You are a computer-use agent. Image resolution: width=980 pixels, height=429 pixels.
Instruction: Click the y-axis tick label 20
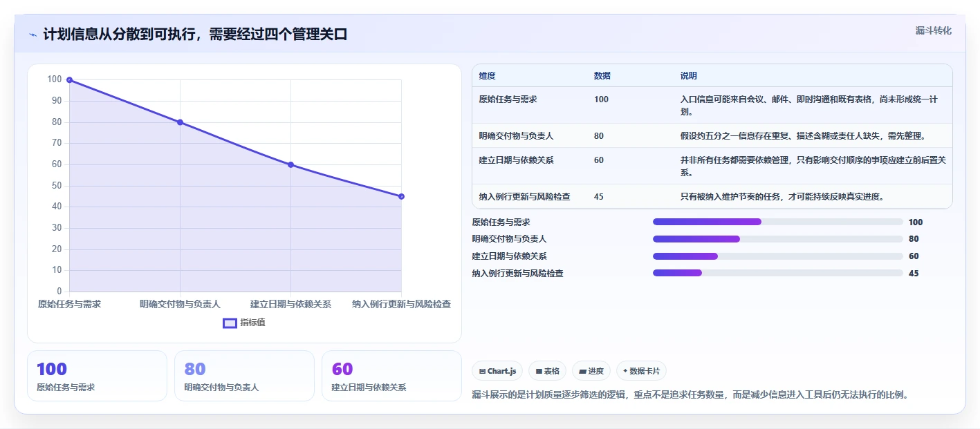coord(55,249)
